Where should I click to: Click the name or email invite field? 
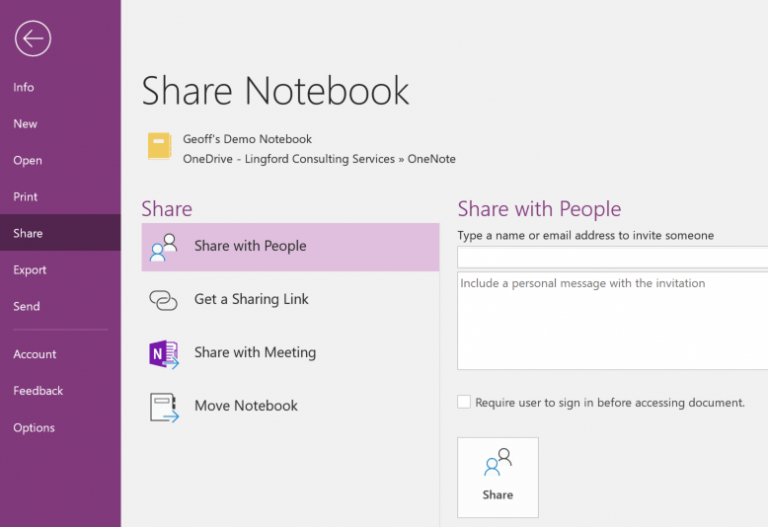[612, 258]
